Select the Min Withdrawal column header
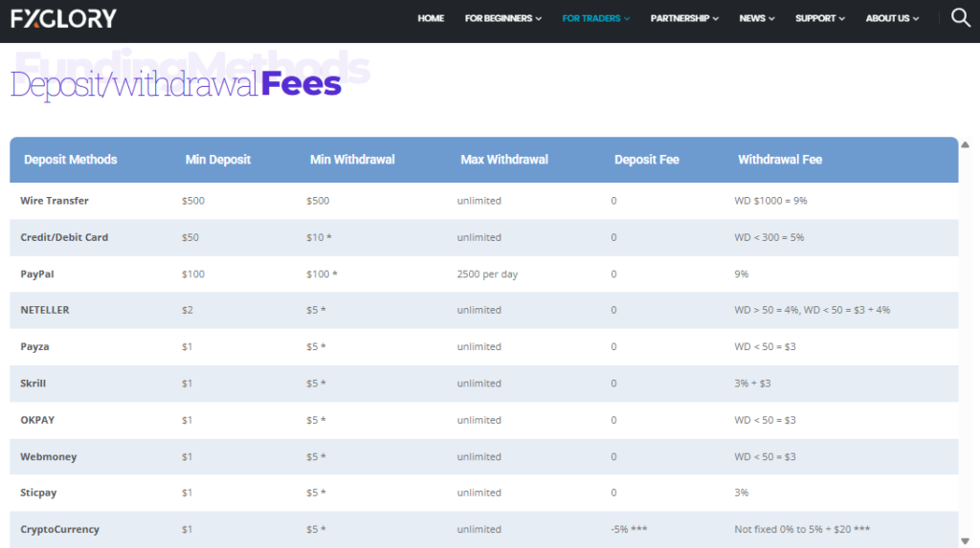Screen dimensions: 980x548 352,160
